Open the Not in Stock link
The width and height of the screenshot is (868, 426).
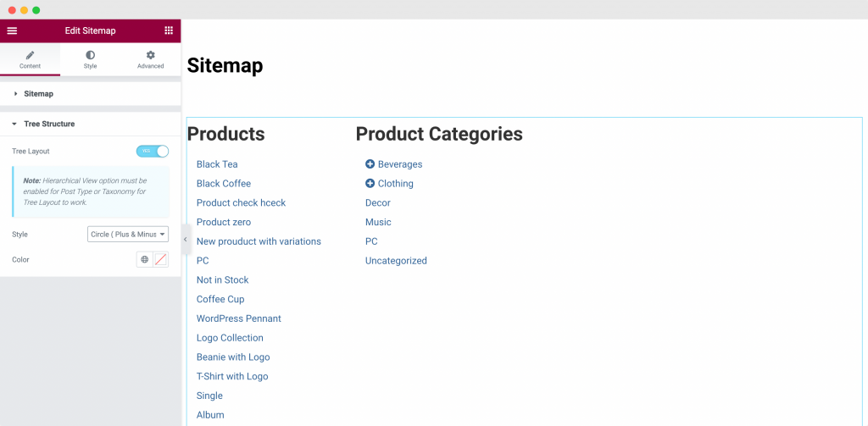point(223,280)
